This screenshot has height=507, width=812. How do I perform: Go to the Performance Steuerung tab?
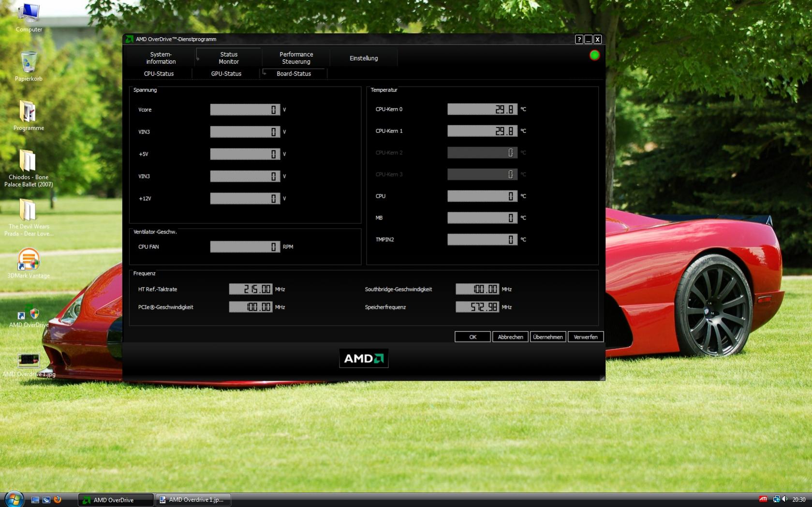(296, 58)
